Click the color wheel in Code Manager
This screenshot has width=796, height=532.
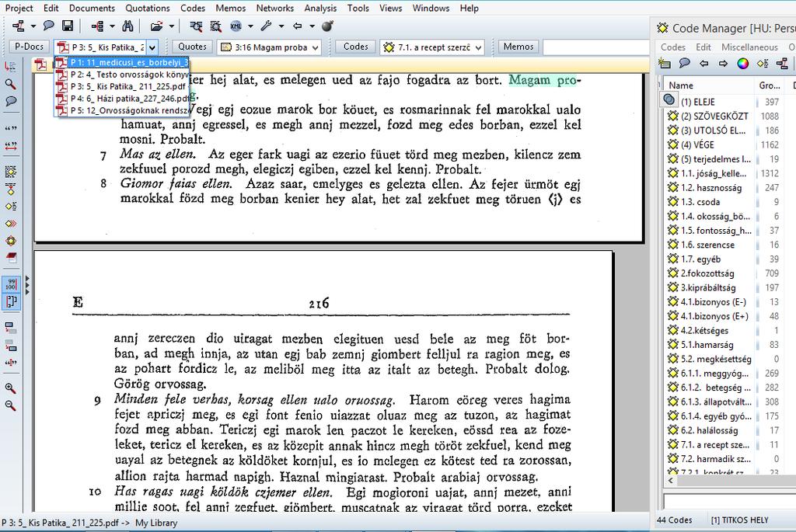(x=742, y=64)
